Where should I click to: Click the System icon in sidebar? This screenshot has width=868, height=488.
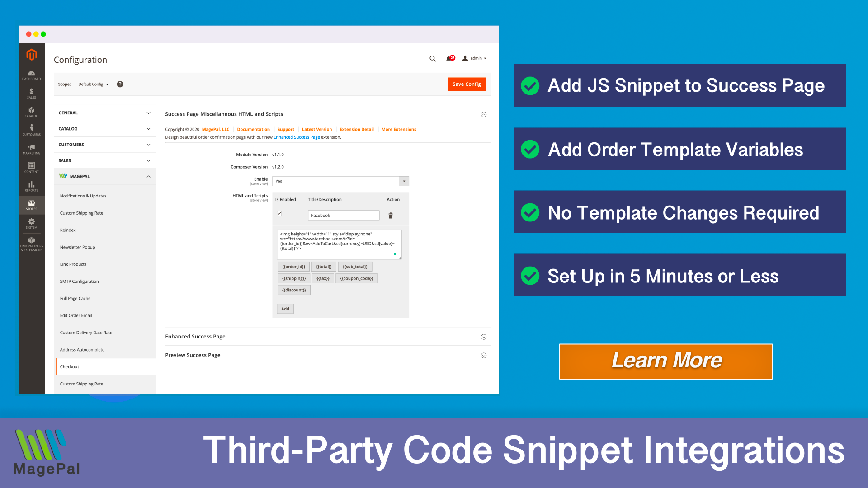click(31, 222)
